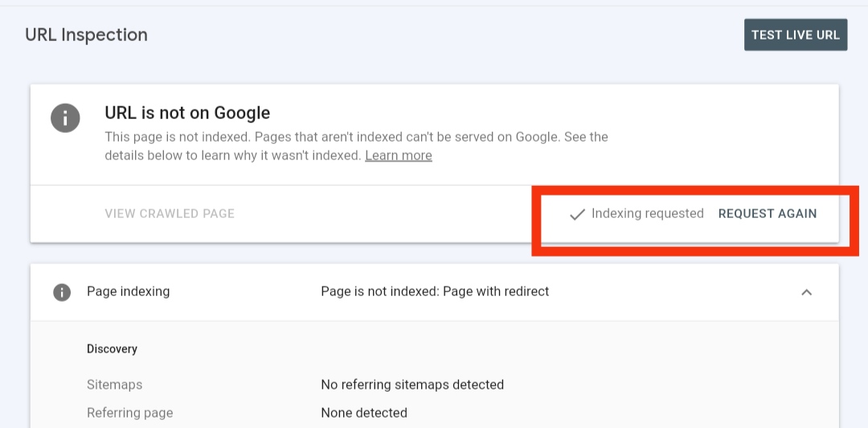
Task: Open the Learn more link
Action: 398,155
